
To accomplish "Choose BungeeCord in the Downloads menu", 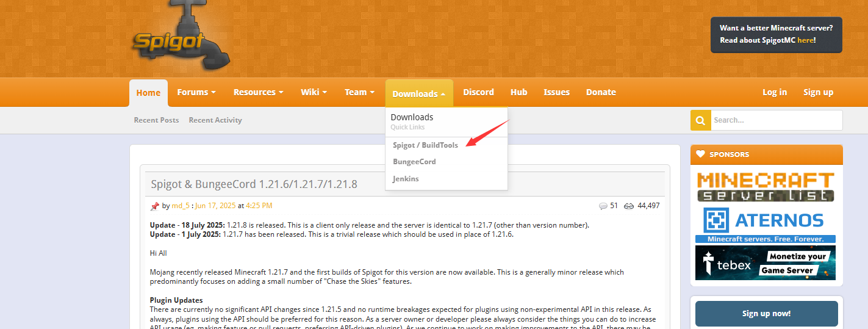I will pyautogui.click(x=414, y=162).
